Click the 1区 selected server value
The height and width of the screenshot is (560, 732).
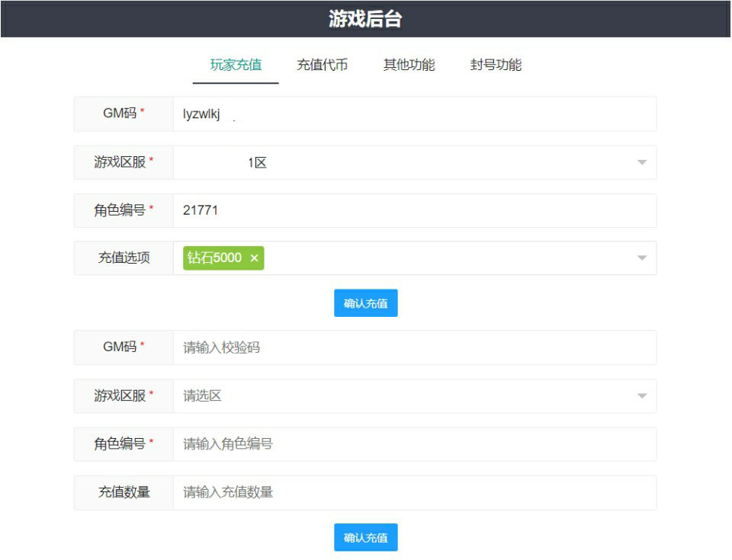[x=257, y=163]
